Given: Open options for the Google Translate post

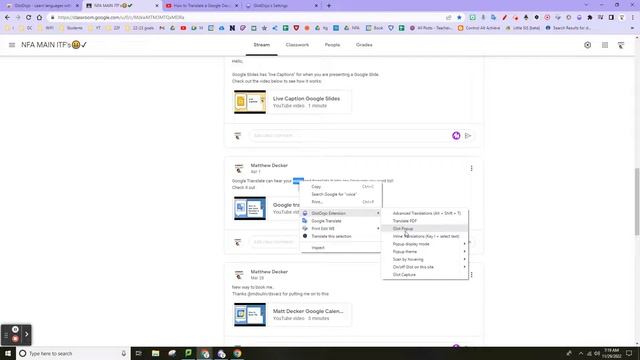Looking at the screenshot, I should point(471,168).
